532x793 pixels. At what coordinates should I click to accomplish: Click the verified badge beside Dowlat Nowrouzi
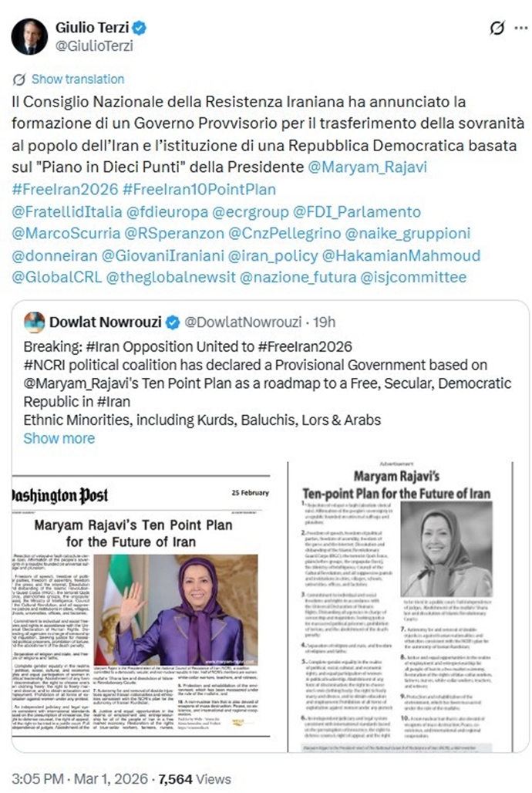173,322
